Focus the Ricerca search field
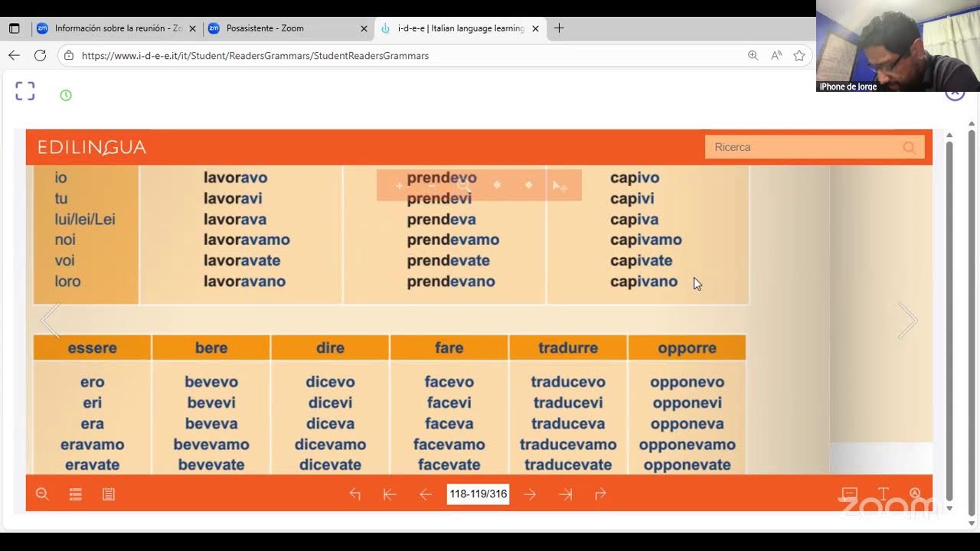This screenshot has width=980, height=551. point(815,147)
